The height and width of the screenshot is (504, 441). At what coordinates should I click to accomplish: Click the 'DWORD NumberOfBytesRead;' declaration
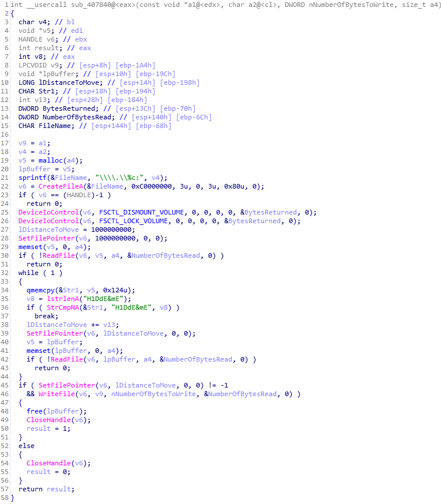click(x=66, y=117)
